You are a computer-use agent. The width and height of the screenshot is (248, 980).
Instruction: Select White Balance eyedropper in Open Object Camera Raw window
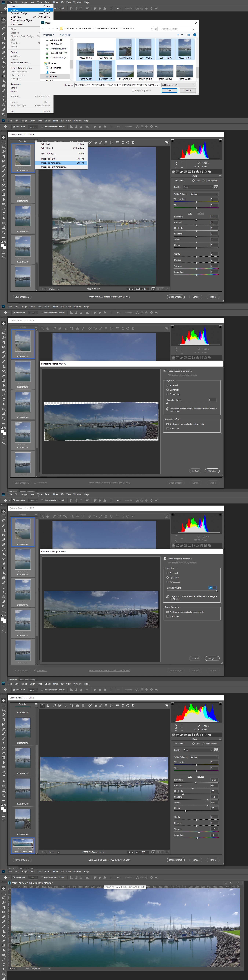54,706
